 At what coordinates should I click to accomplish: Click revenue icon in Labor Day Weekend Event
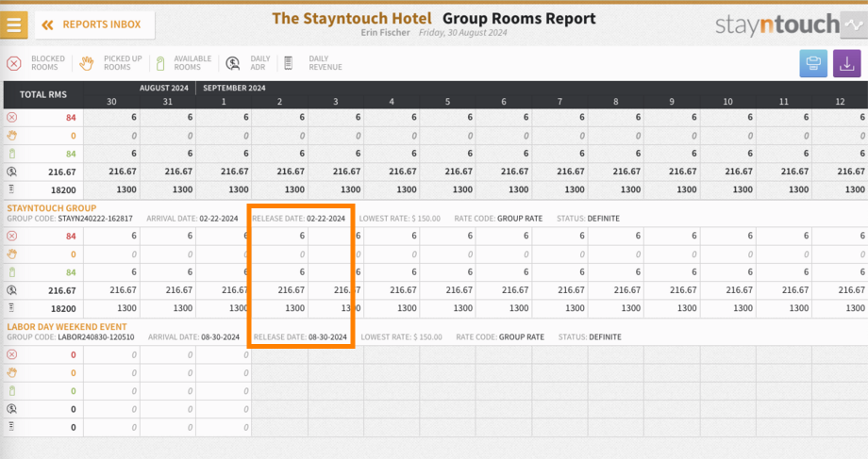click(x=11, y=427)
